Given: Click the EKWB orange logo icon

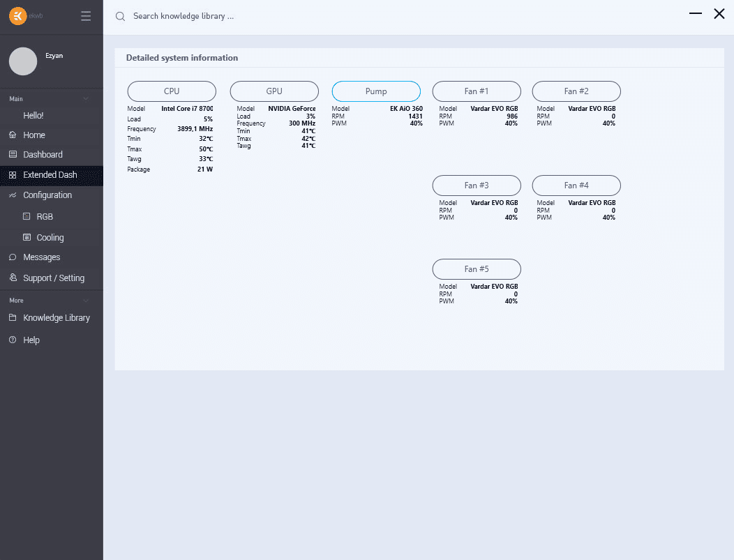Looking at the screenshot, I should (x=17, y=16).
